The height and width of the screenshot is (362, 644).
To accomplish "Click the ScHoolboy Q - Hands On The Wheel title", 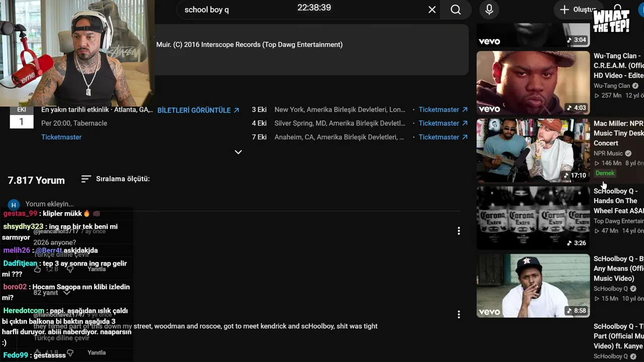I will [619, 201].
